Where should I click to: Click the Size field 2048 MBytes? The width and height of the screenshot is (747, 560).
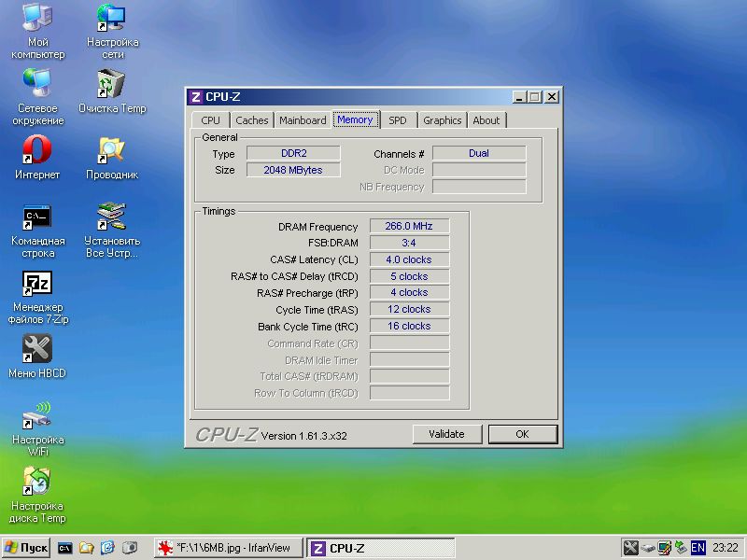pos(293,170)
